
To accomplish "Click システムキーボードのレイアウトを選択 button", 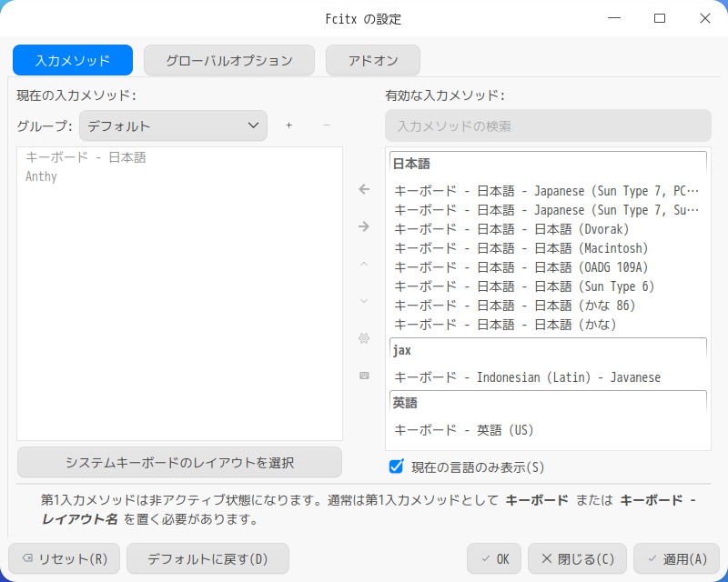I will [x=179, y=462].
